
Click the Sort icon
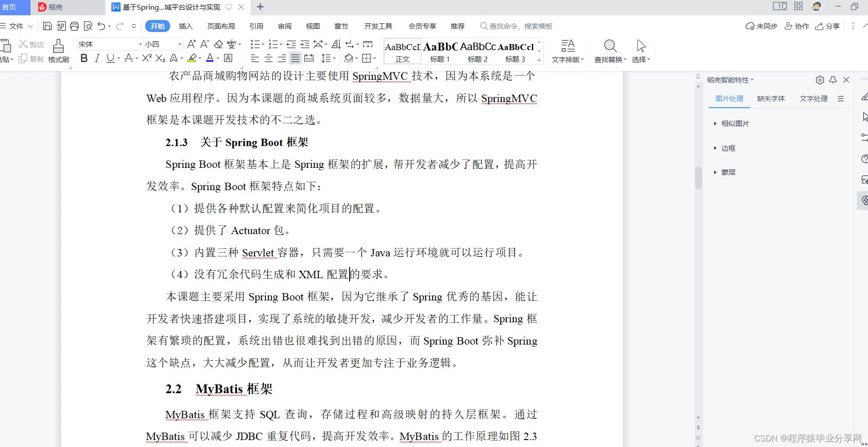[x=337, y=44]
